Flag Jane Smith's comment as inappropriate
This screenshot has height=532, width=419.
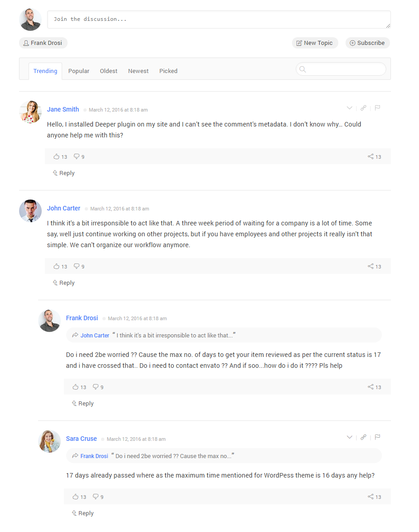coord(377,108)
